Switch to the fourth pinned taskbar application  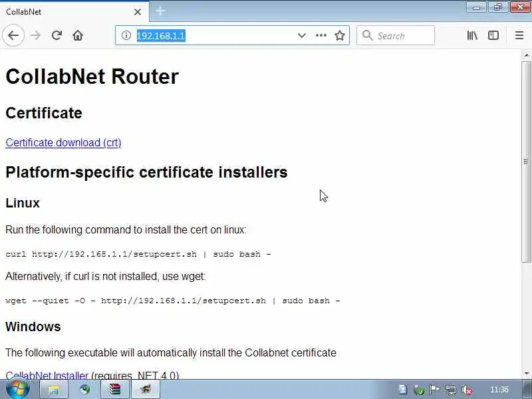coord(146,390)
